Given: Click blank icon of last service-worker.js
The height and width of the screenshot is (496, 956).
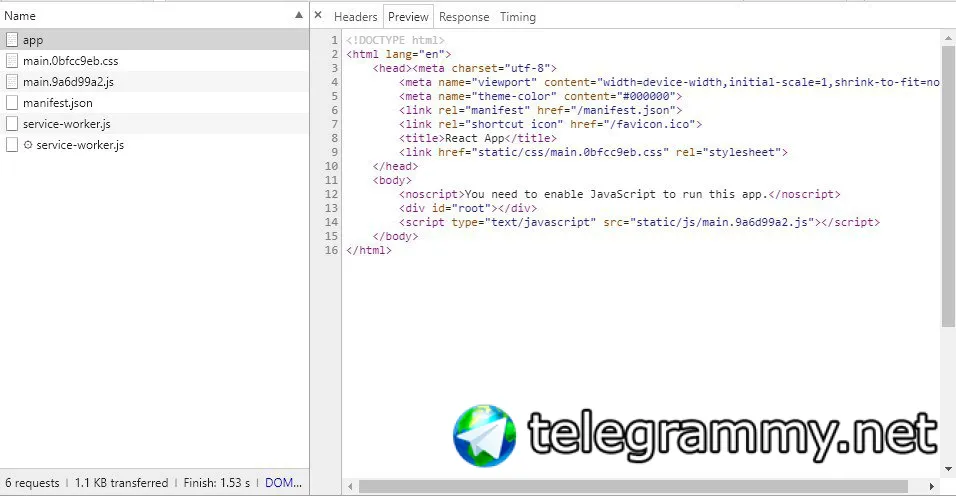Looking at the screenshot, I should (x=12, y=145).
